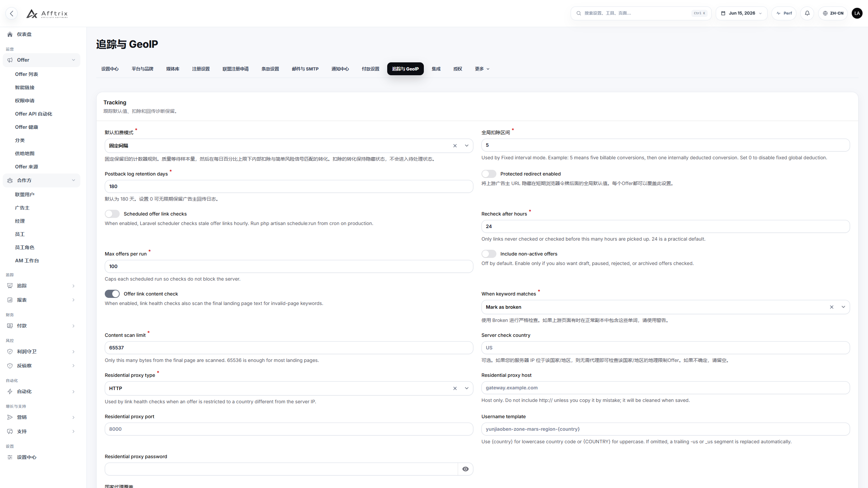Open AM 工作台 in sidebar

click(27, 261)
